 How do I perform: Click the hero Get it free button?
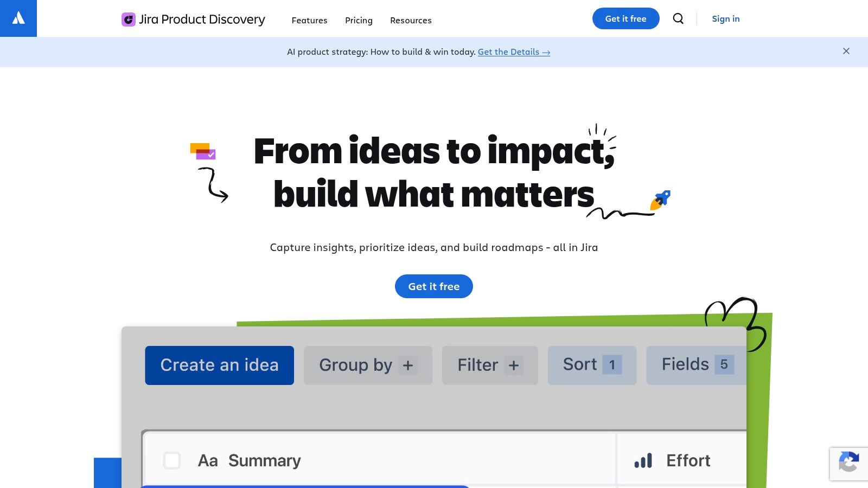pyautogui.click(x=434, y=286)
